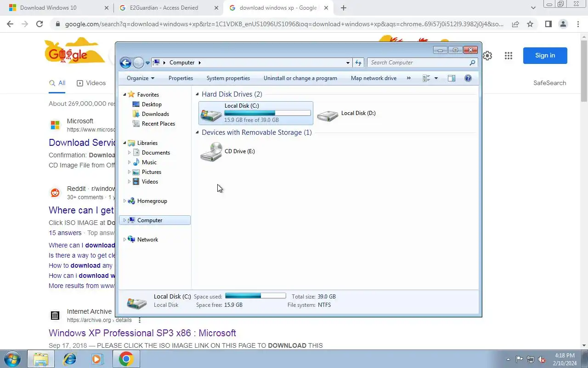Open the Google apps grid
Viewport: 588px width, 368px height.
pyautogui.click(x=508, y=56)
